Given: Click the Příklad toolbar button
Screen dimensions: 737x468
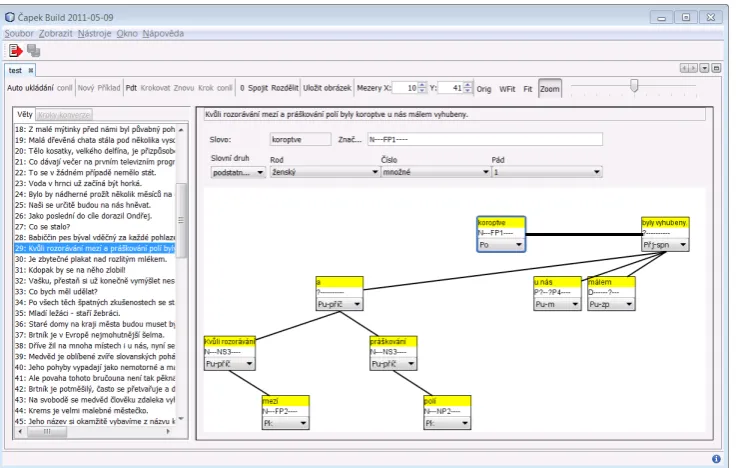Looking at the screenshot, I should point(109,88).
